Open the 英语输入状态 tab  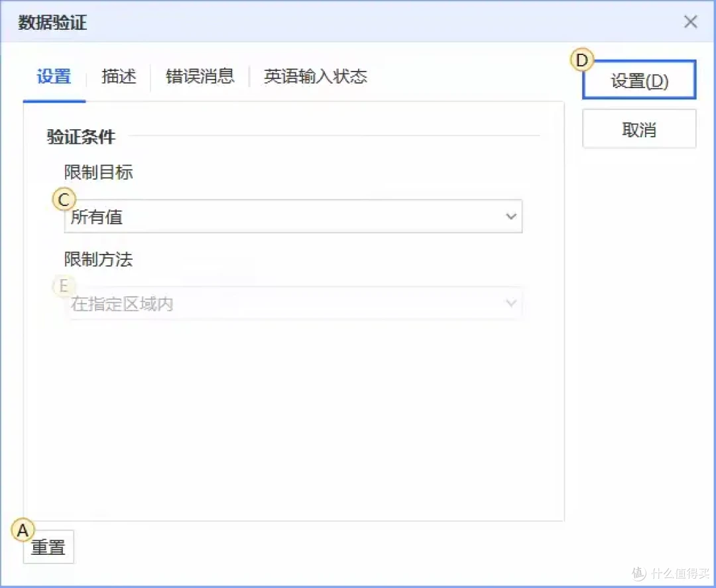coord(315,76)
